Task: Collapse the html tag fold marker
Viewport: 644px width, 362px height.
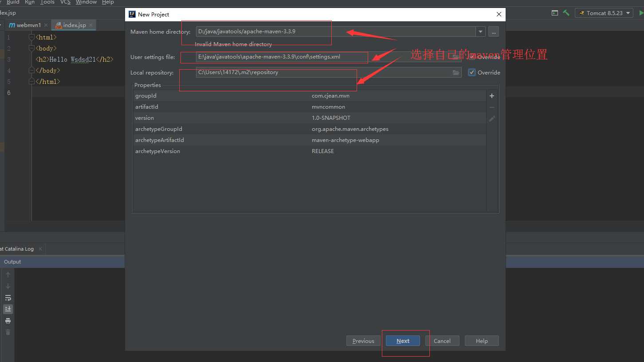Action: (x=31, y=37)
